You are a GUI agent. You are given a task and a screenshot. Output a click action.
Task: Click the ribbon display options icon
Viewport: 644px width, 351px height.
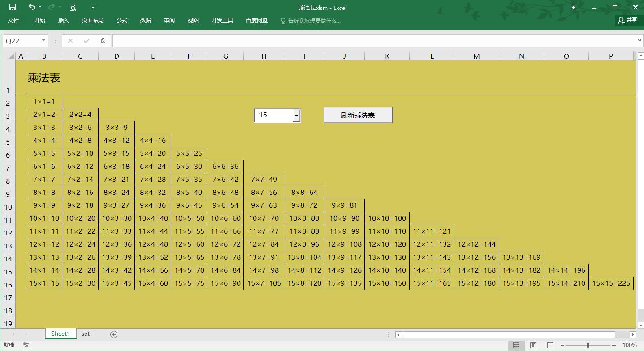coord(573,7)
